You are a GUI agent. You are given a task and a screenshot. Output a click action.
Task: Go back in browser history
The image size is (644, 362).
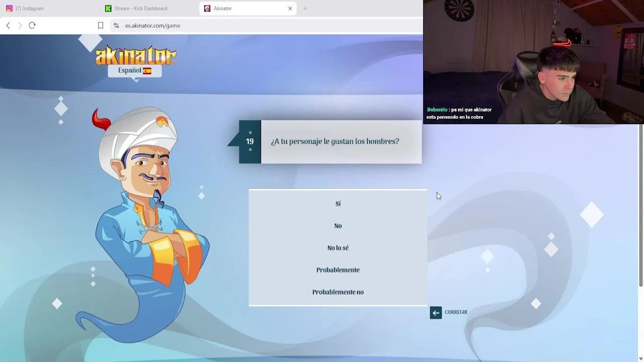[8, 26]
